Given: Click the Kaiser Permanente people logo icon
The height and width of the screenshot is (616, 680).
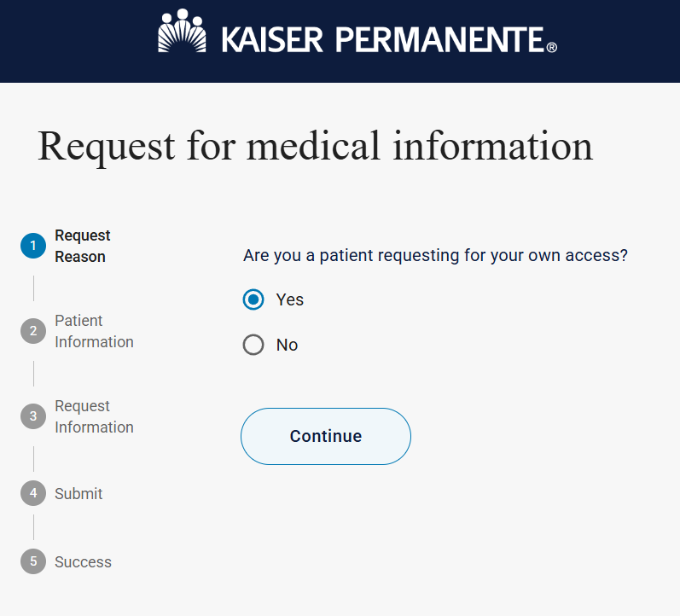Looking at the screenshot, I should [x=183, y=32].
